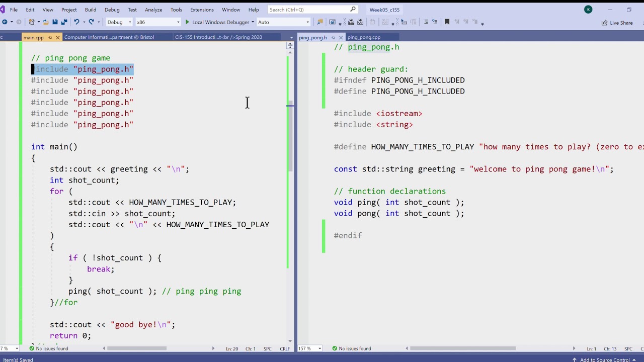This screenshot has height=362, width=644.
Task: Open the left pane tab list dropdown
Action: click(291, 38)
